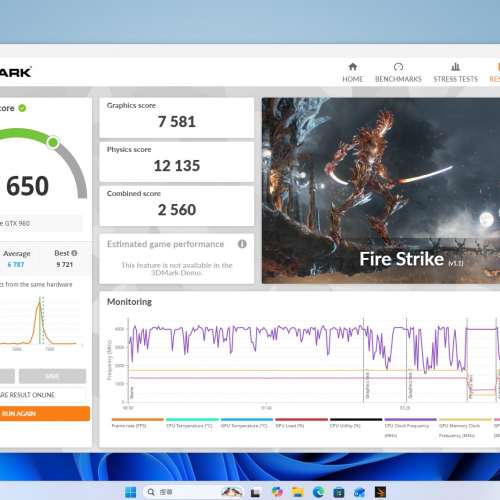Click the green score validation checkmark
The width and height of the screenshot is (500, 500).
tap(22, 108)
